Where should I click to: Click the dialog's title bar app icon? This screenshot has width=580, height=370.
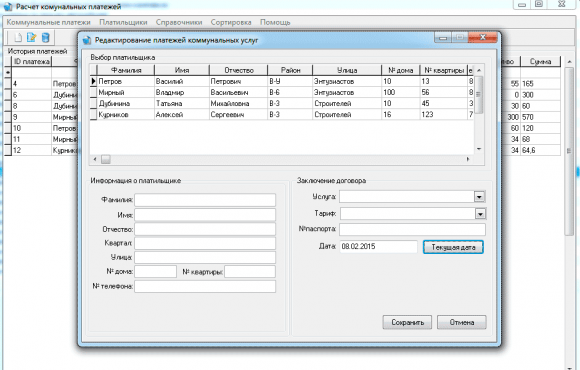pos(87,40)
